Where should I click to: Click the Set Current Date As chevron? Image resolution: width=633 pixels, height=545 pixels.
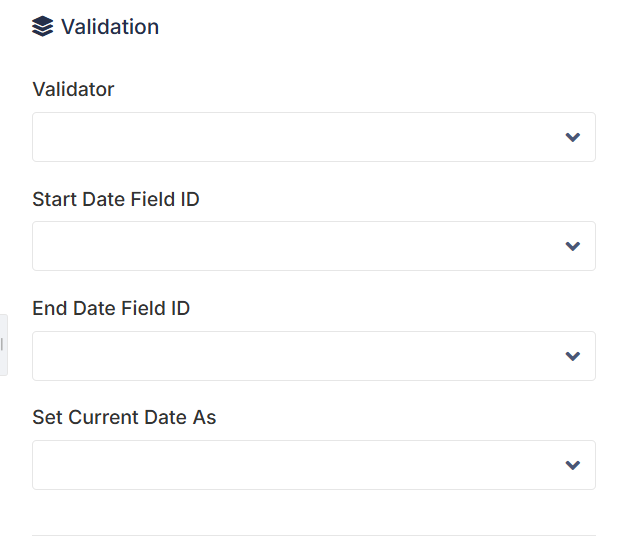[x=572, y=465]
